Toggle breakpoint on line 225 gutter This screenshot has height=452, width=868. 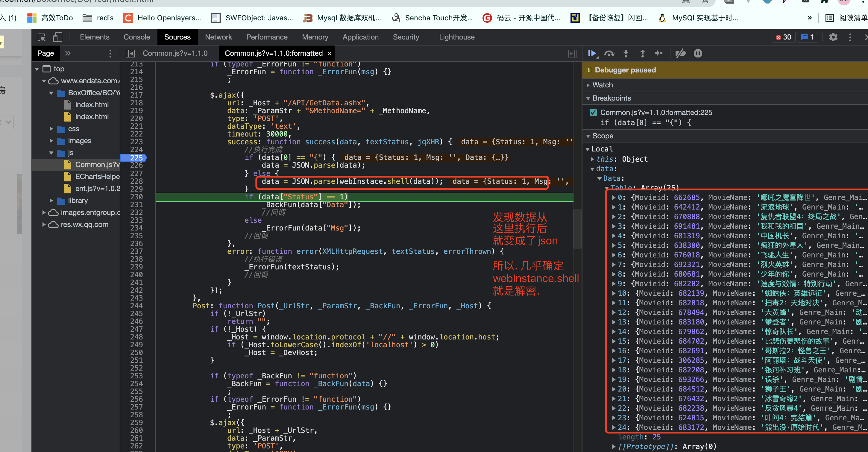point(136,158)
